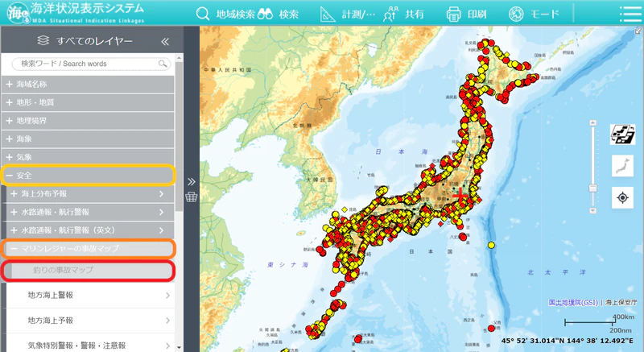
Task: Open the basemap switcher icon
Action: (622, 135)
